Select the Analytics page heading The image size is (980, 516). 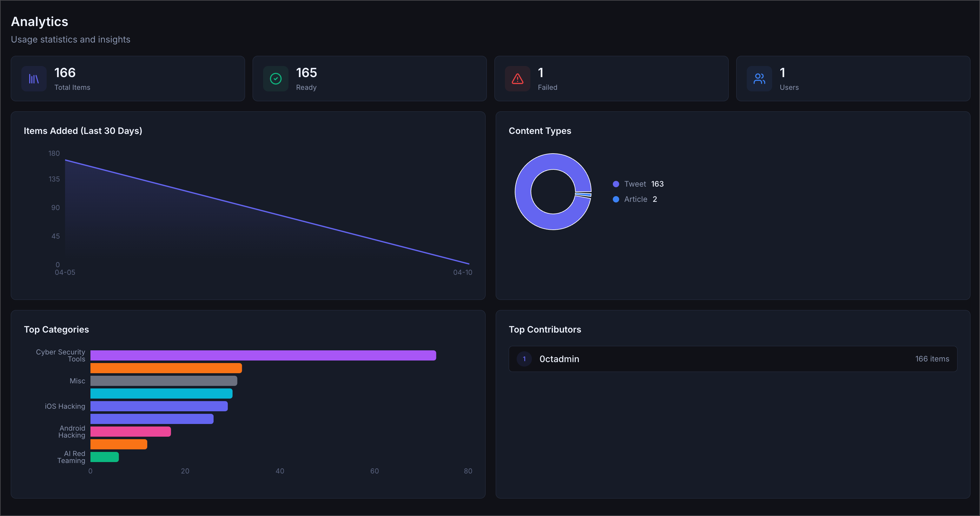coord(39,21)
